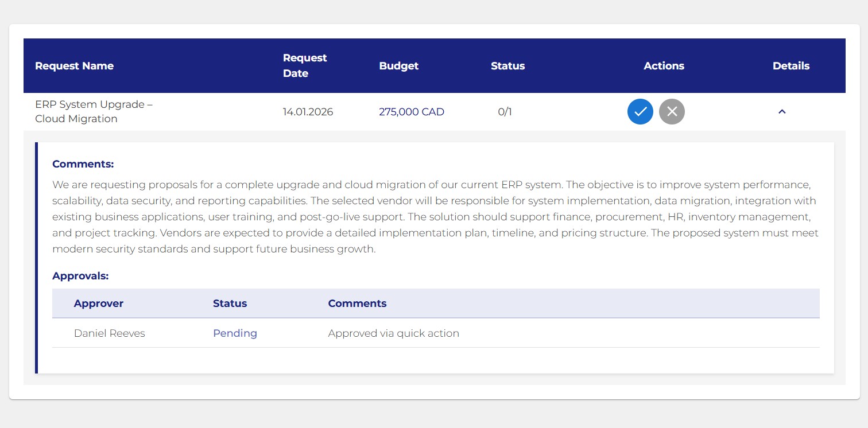Click the Budget column header

click(398, 66)
